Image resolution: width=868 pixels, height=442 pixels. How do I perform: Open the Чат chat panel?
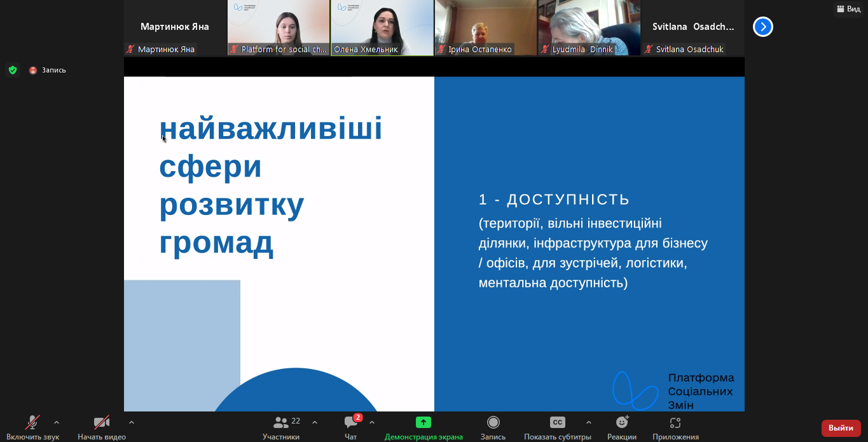351,423
